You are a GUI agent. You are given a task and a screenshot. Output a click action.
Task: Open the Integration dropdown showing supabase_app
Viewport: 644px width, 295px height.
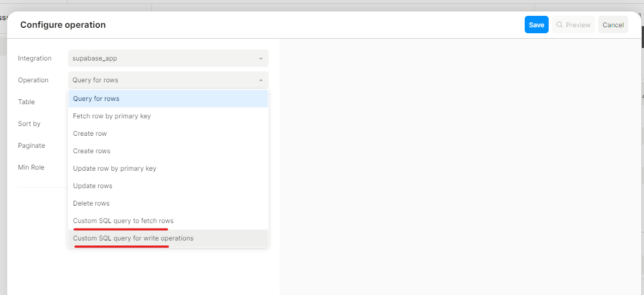tap(168, 58)
